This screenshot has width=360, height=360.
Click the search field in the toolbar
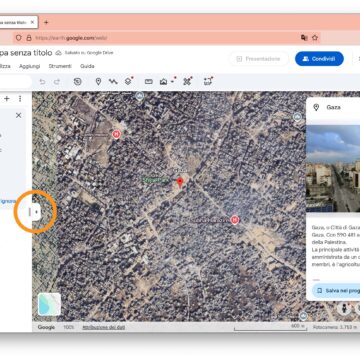pos(15,82)
